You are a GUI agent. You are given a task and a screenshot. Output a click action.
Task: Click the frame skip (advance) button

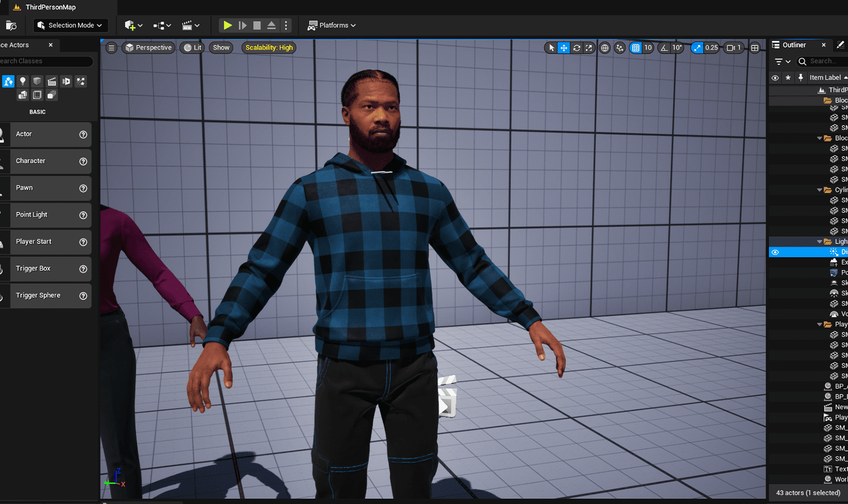point(242,25)
